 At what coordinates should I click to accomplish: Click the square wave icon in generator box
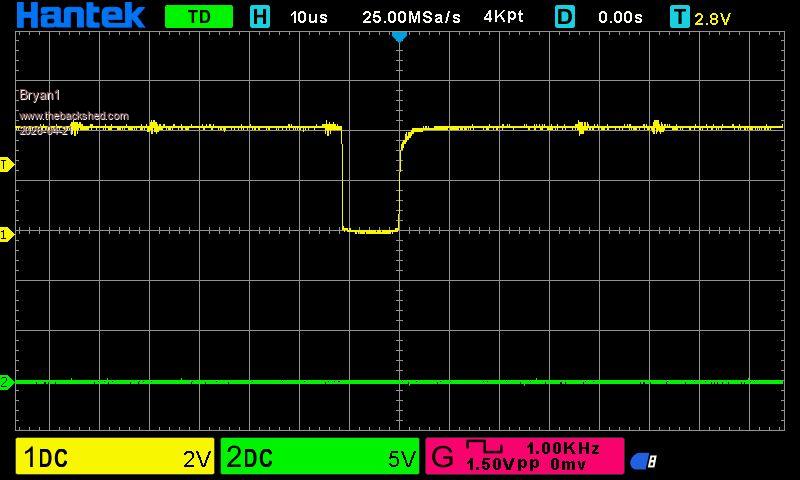tap(485, 448)
